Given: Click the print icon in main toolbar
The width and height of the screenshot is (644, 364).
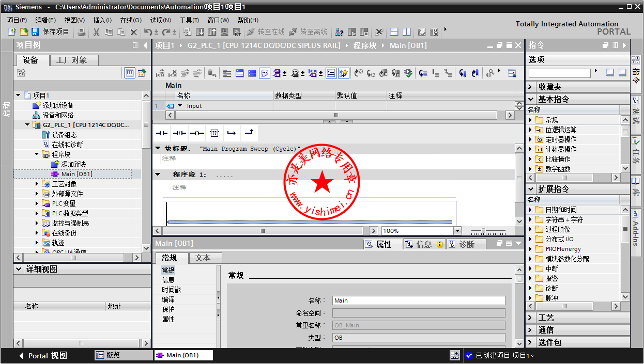Looking at the screenshot, I should click(82, 32).
